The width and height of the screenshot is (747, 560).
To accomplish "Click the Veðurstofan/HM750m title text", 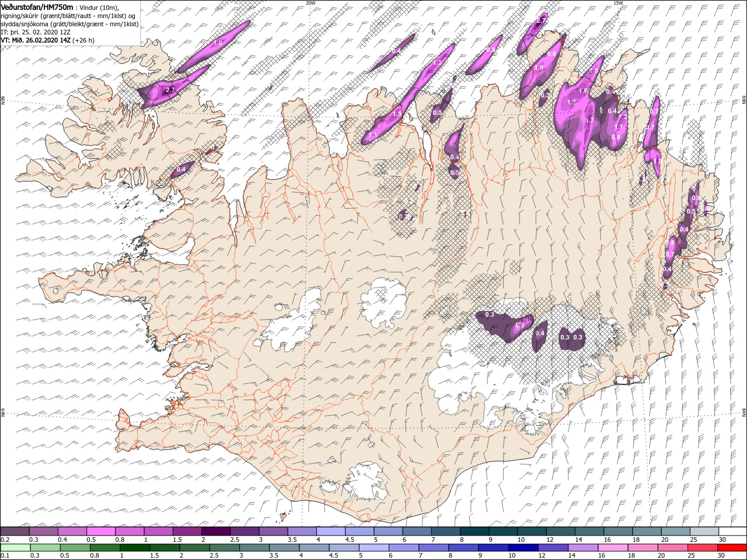I will (x=37, y=6).
